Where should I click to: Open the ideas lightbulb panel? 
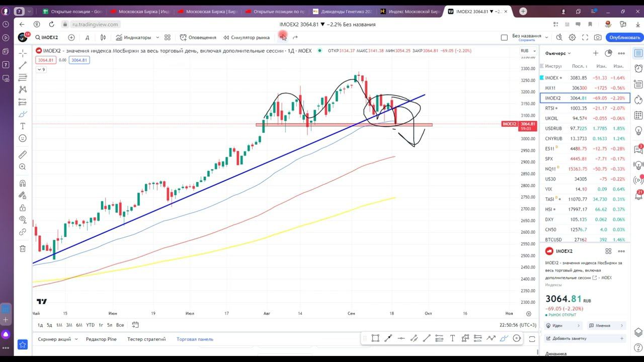pos(638,131)
